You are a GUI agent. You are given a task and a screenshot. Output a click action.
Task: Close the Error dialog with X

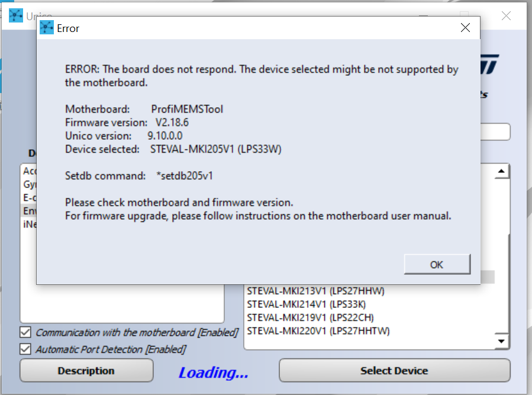click(x=465, y=27)
